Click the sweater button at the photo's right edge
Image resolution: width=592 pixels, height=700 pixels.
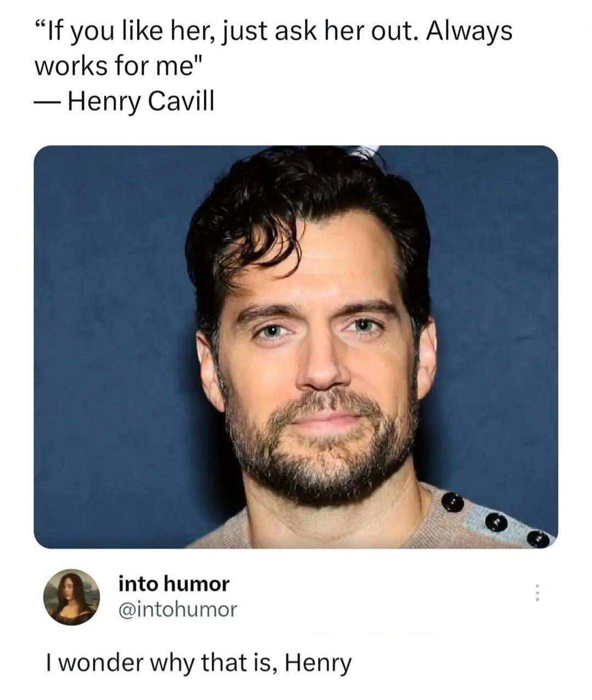[x=538, y=540]
